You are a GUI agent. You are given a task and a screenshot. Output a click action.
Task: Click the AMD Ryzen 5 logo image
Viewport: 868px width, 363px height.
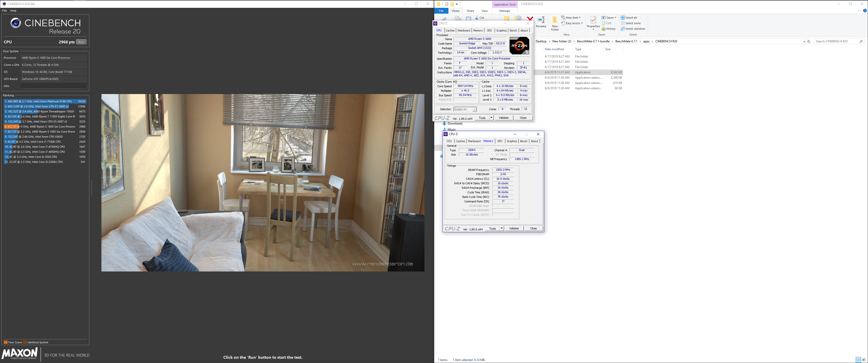[519, 46]
